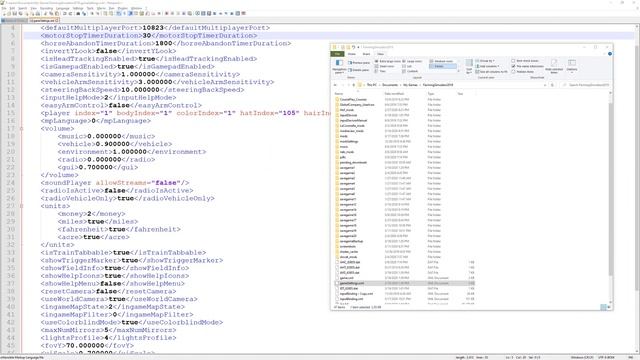
Task: Choose List layout in Explorer ribbon
Action: click(x=407, y=66)
